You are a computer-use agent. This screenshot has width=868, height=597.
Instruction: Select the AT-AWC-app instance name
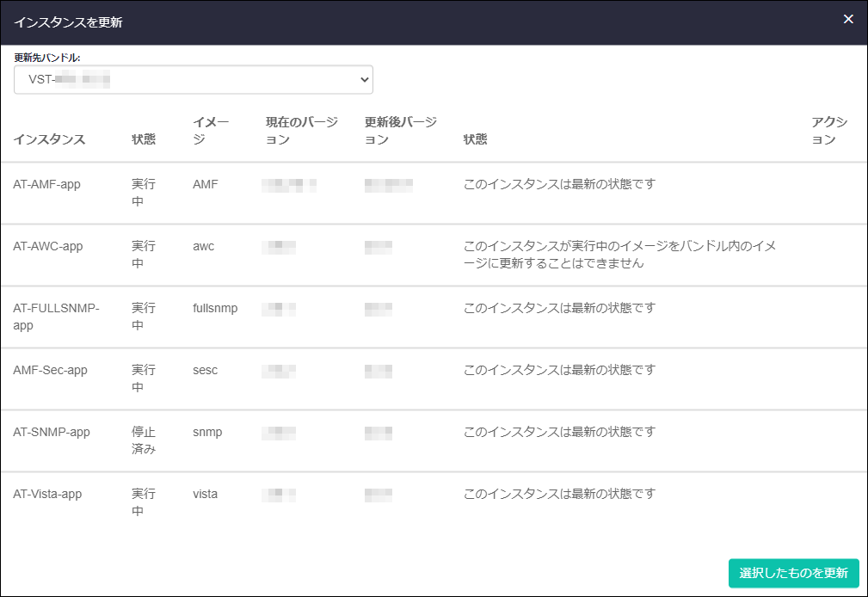click(48, 246)
